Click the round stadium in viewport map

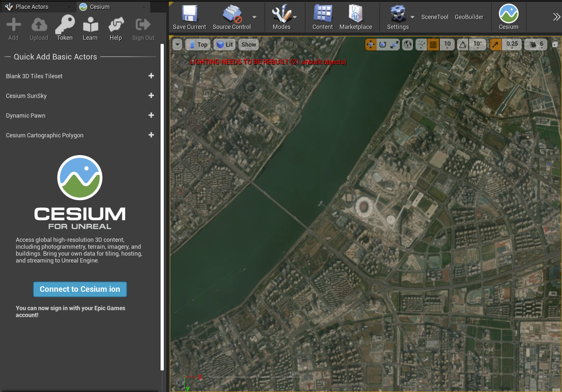point(363,206)
